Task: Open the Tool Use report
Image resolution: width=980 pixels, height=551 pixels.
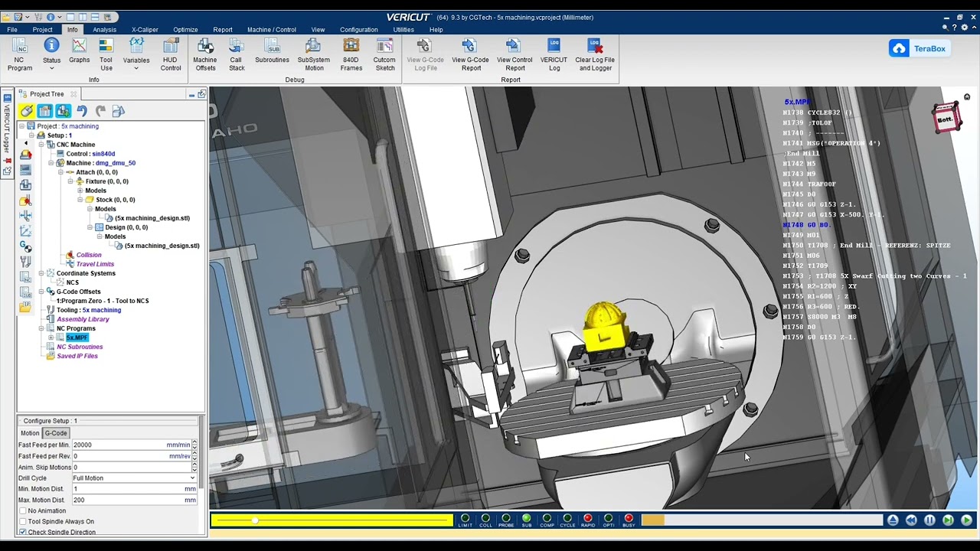Action: coord(106,55)
